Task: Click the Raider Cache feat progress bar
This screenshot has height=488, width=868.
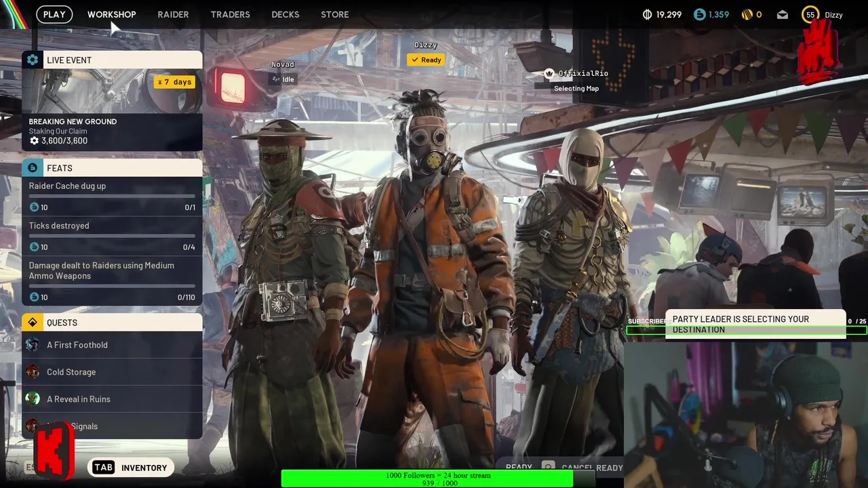Action: 112,197
